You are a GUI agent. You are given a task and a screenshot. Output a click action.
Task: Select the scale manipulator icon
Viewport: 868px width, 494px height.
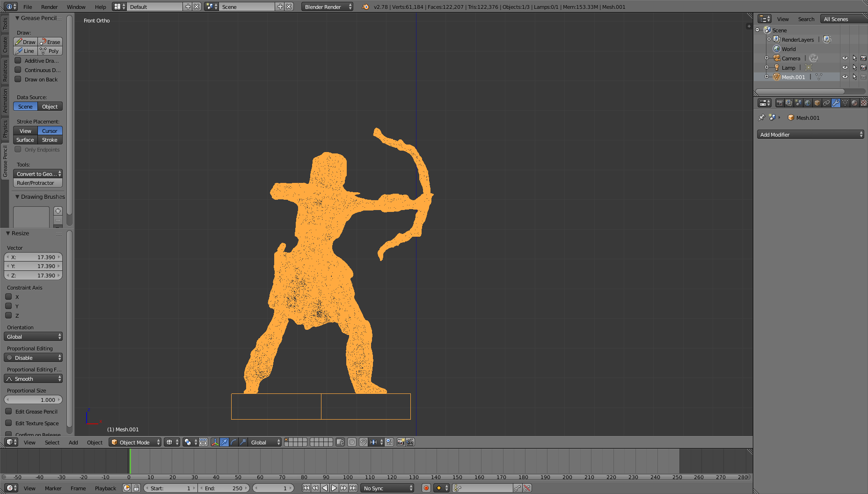point(243,442)
